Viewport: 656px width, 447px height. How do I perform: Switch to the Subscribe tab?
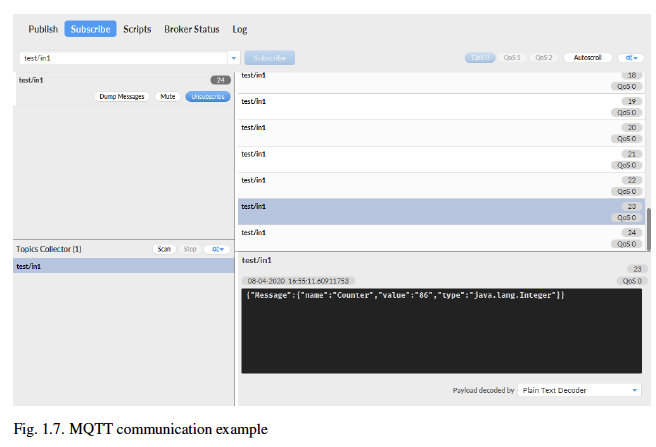click(x=90, y=29)
